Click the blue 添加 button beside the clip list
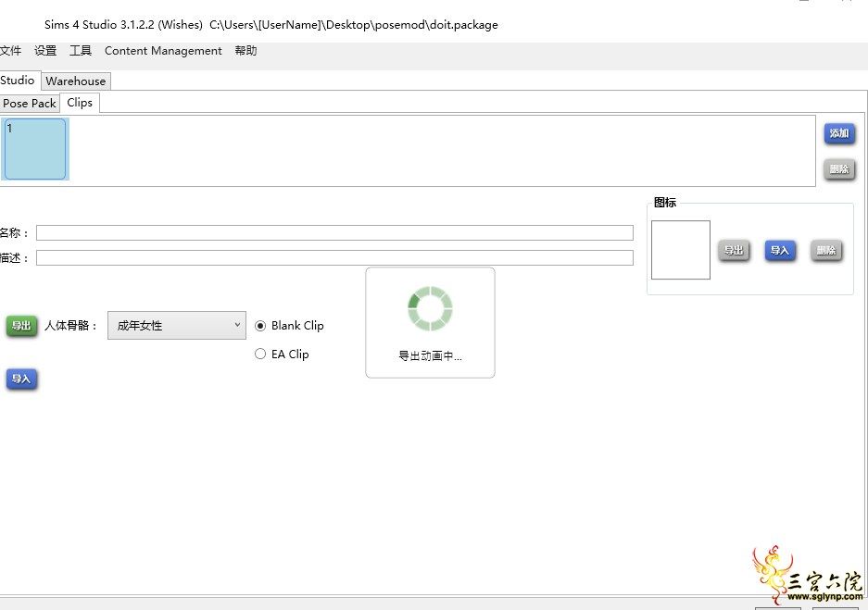The width and height of the screenshot is (868, 610). click(x=839, y=133)
